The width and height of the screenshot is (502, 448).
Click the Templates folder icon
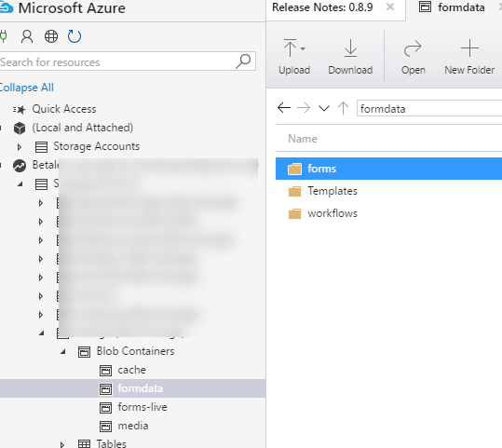(294, 191)
